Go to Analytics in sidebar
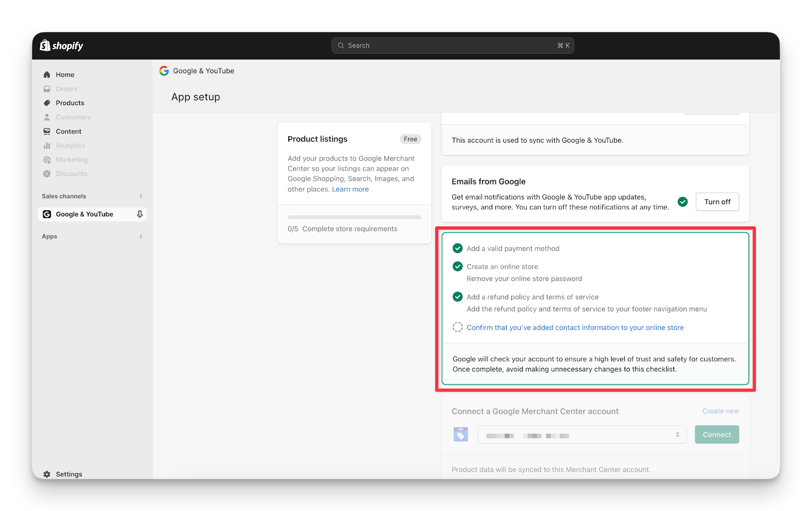Image resolution: width=812 pixels, height=511 pixels. pyautogui.click(x=70, y=146)
